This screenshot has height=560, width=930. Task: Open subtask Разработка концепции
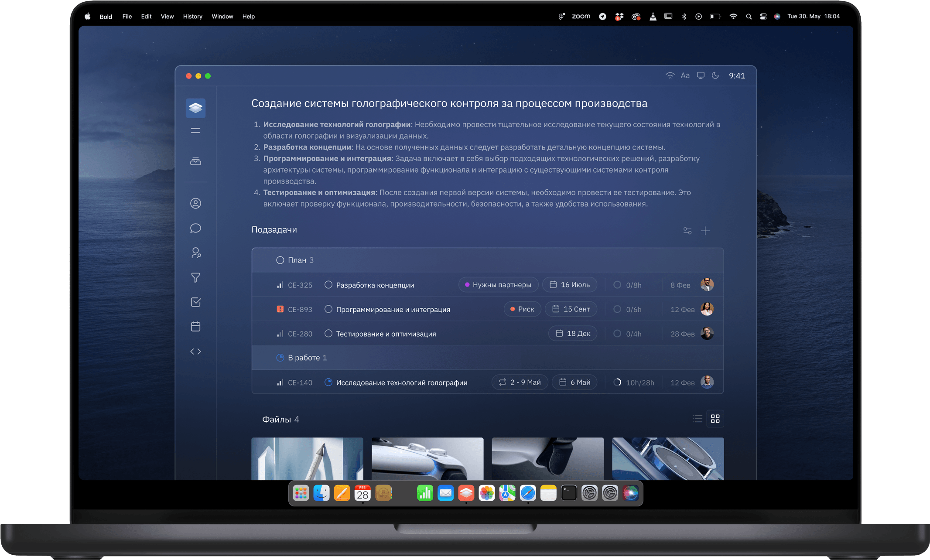375,285
